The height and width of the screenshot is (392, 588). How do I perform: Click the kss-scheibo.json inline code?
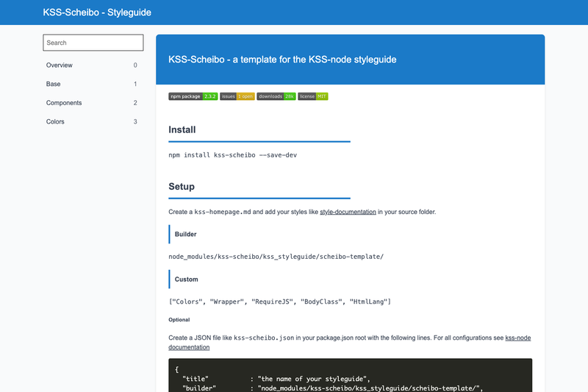tap(264, 338)
